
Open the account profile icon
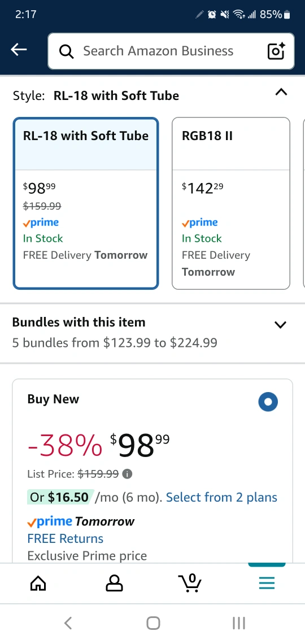tap(115, 583)
